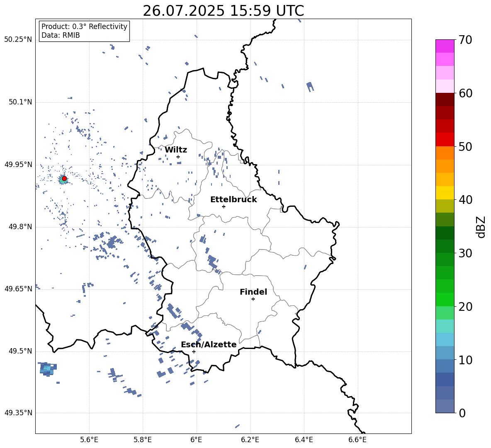This screenshot has height=448, width=491.
Task: Click the 49.95°N latitude label
Action: 18,165
